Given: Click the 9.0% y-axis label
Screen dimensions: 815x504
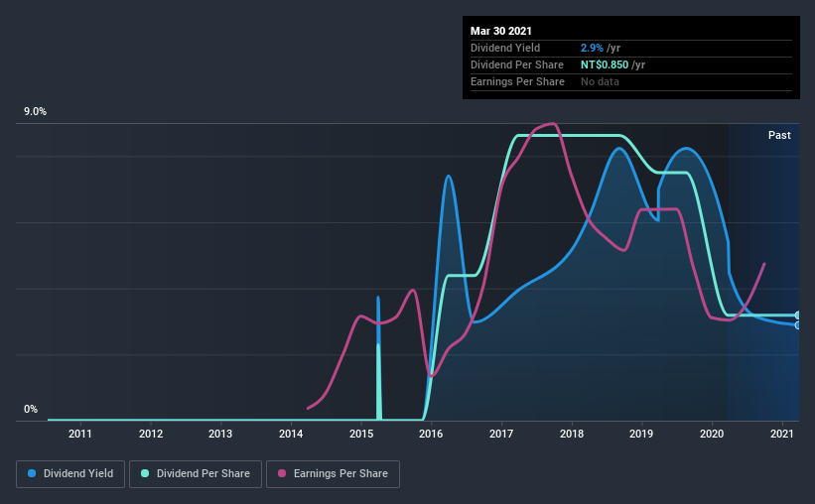Looking at the screenshot, I should pyautogui.click(x=35, y=112).
